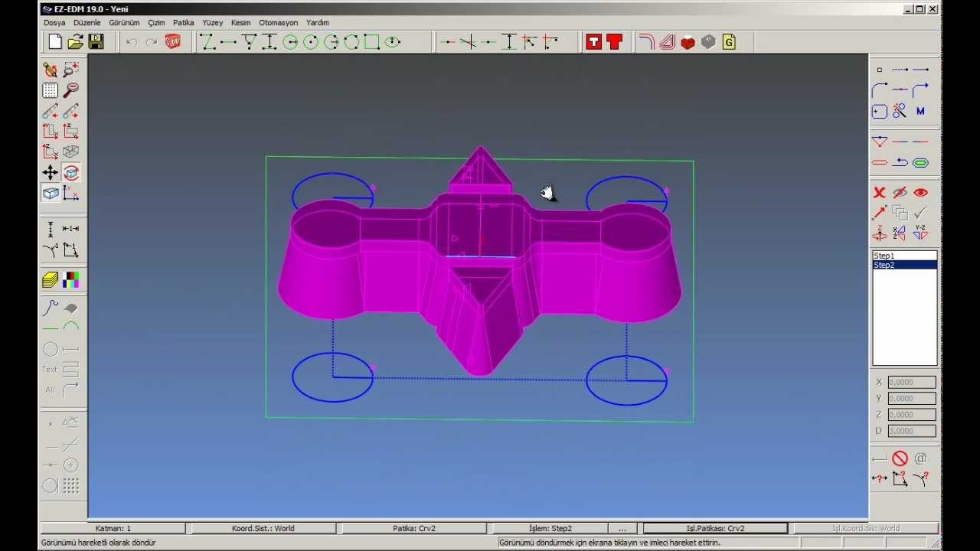Click the yellow G code icon

[729, 42]
